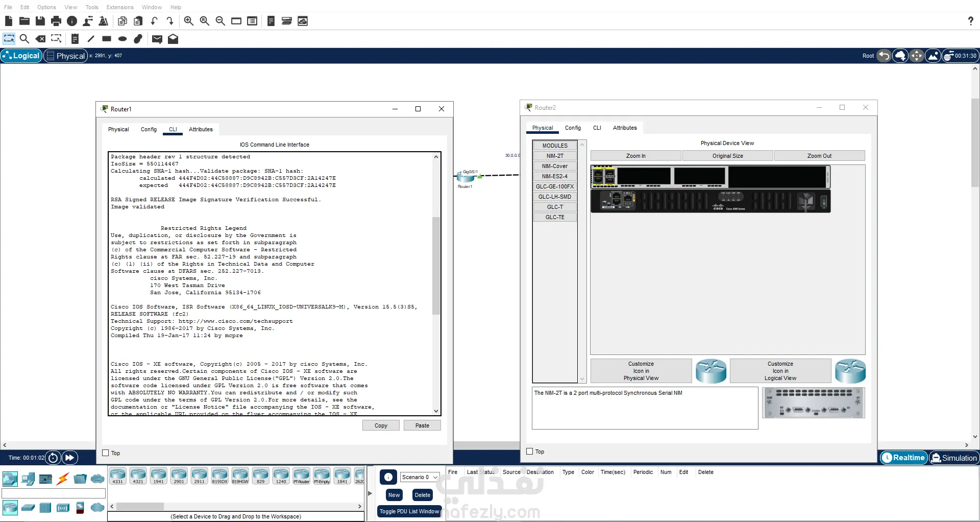The width and height of the screenshot is (980, 522).
Task: Check the Top checkbox in Router1 window
Action: point(106,453)
